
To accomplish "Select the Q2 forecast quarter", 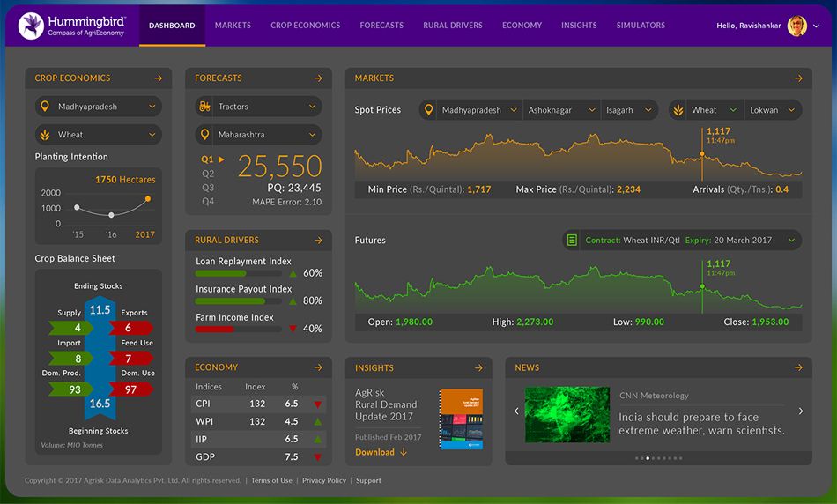I will tap(208, 174).
